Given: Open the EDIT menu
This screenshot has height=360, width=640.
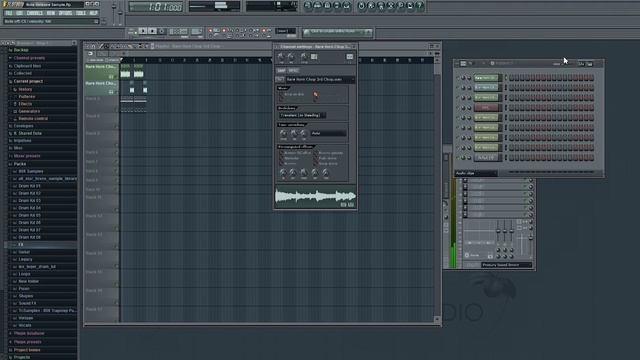Looking at the screenshot, I should point(19,13).
